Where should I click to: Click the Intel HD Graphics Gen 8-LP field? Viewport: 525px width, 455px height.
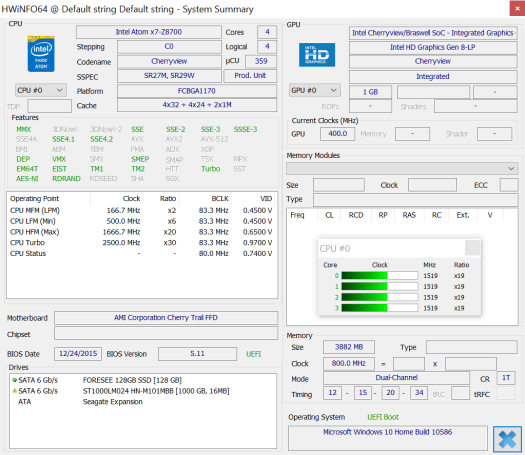click(433, 48)
